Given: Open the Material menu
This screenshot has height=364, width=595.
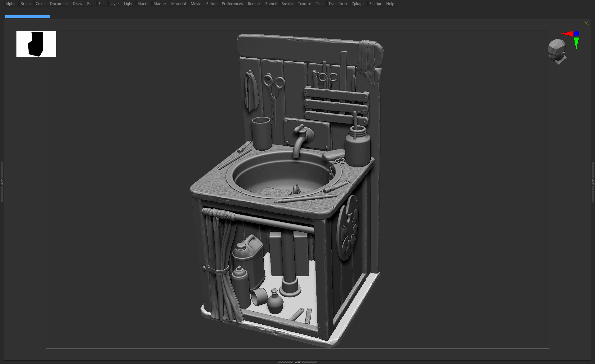Looking at the screenshot, I should [178, 3].
